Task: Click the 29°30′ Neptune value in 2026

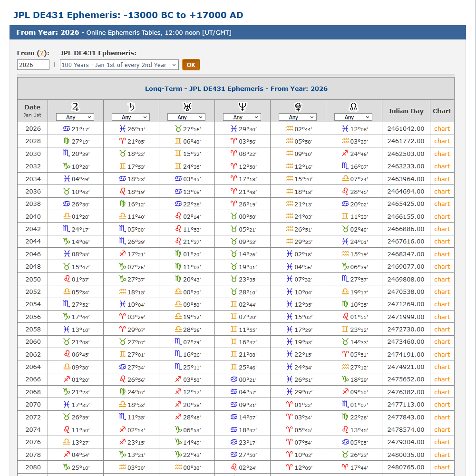Action: (248, 129)
